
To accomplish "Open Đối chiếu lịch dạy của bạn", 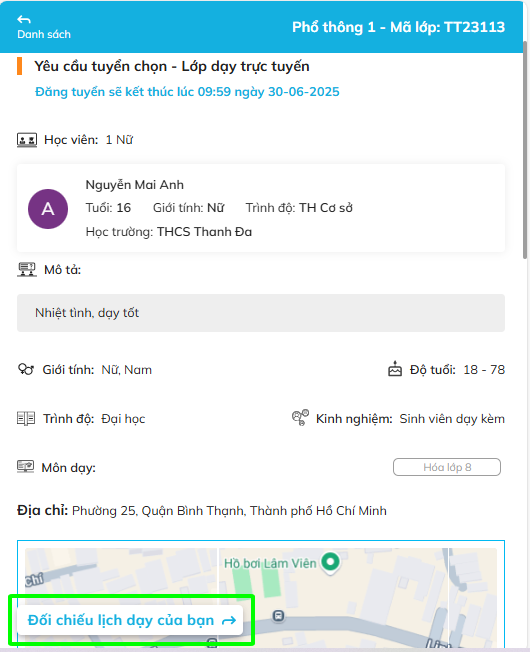I will point(130,620).
